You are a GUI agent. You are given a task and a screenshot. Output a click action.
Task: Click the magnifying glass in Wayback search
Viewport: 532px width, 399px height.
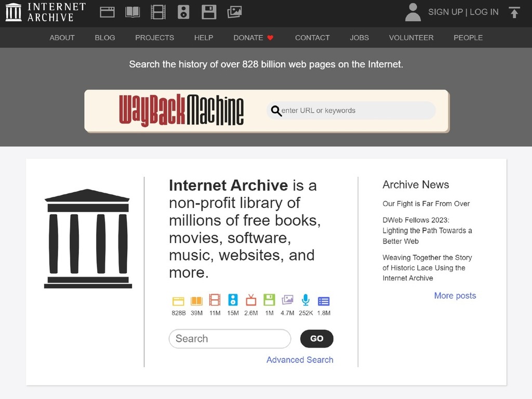click(x=276, y=111)
